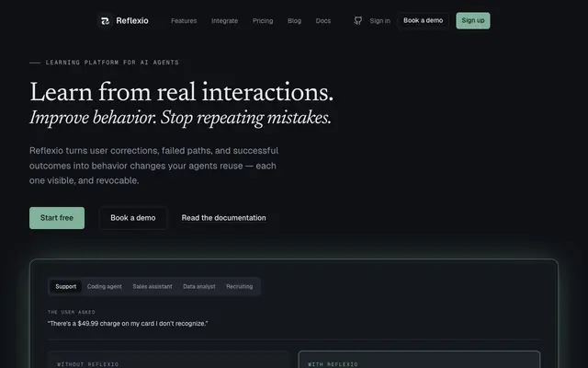
Task: Select the Support tab
Action: [x=66, y=286]
